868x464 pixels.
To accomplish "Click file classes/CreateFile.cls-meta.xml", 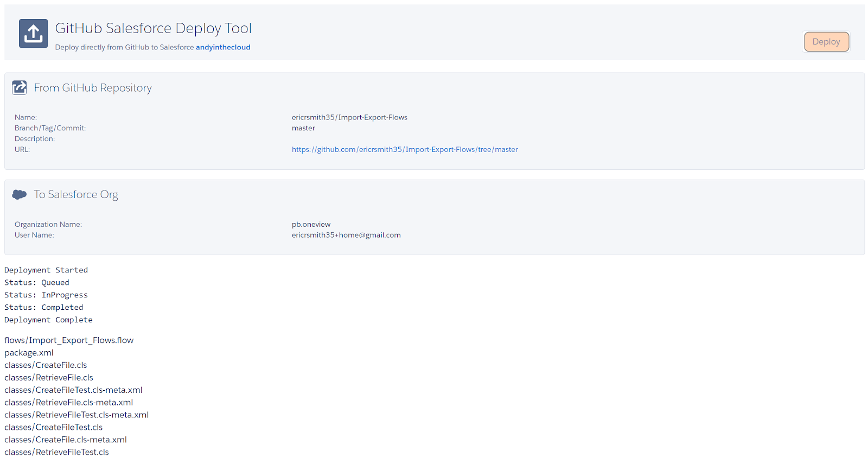I will 66,440.
